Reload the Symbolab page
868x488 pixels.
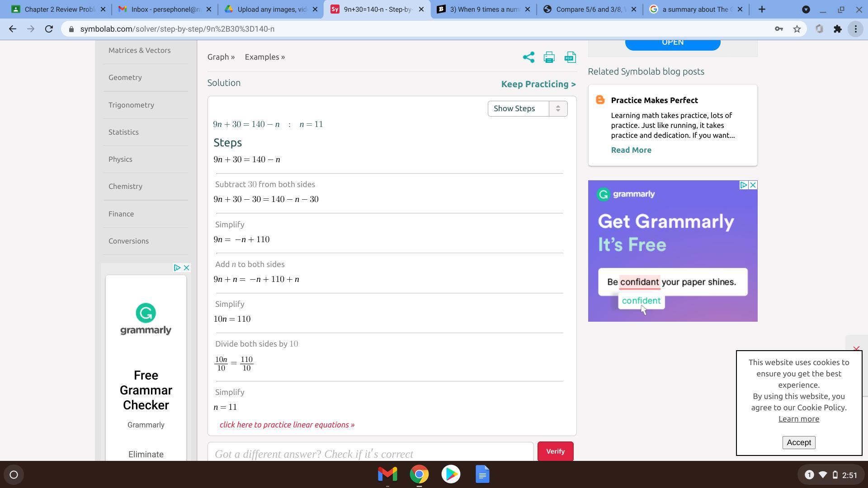(49, 29)
